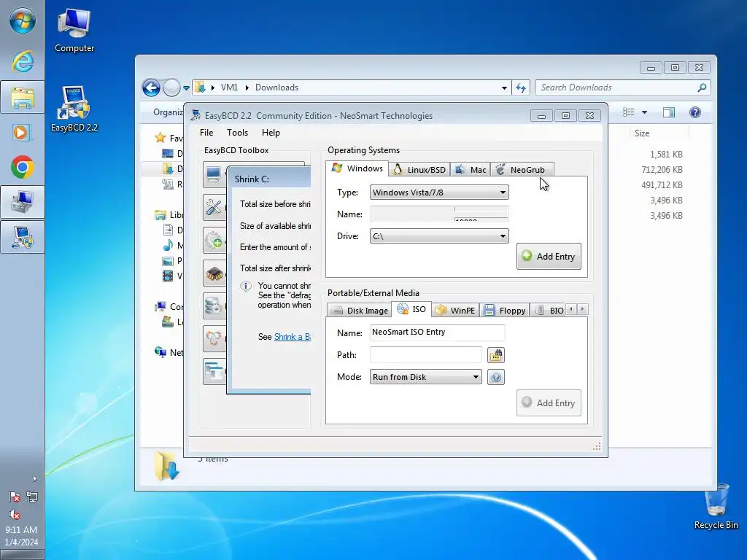Image resolution: width=747 pixels, height=560 pixels.
Task: Click Search Downloads box in Explorer
Action: [623, 87]
